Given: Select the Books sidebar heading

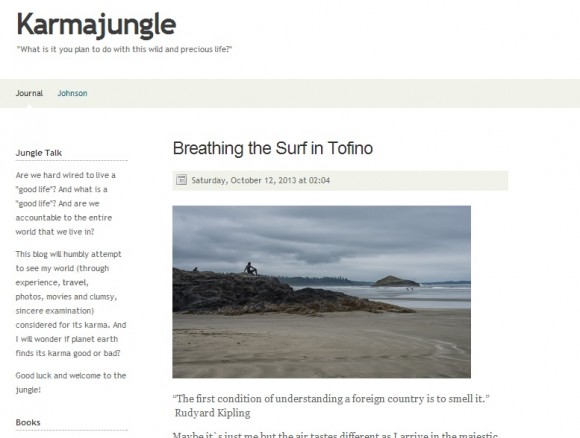Looking at the screenshot, I should (28, 422).
